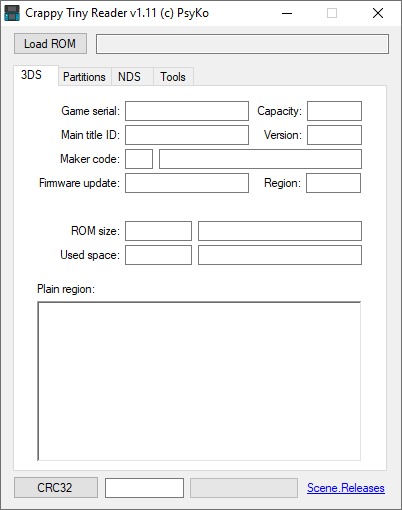This screenshot has height=510, width=402.
Task: Click the wide ROM size field
Action: 280,231
